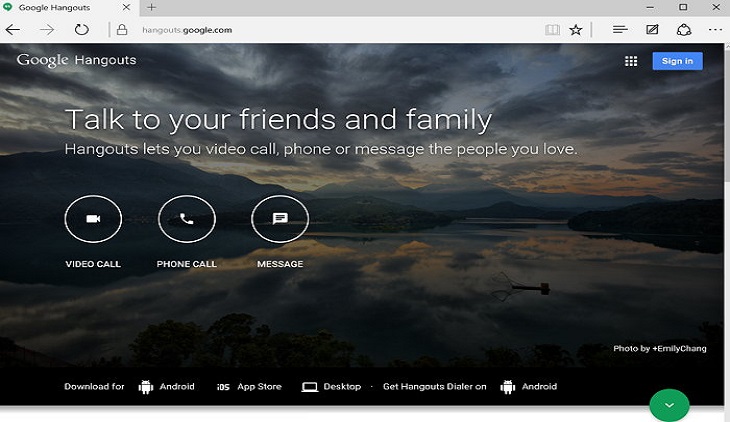The height and width of the screenshot is (422, 730).
Task: Click the 'Talk to your friends and family' heading
Action: pyautogui.click(x=278, y=120)
